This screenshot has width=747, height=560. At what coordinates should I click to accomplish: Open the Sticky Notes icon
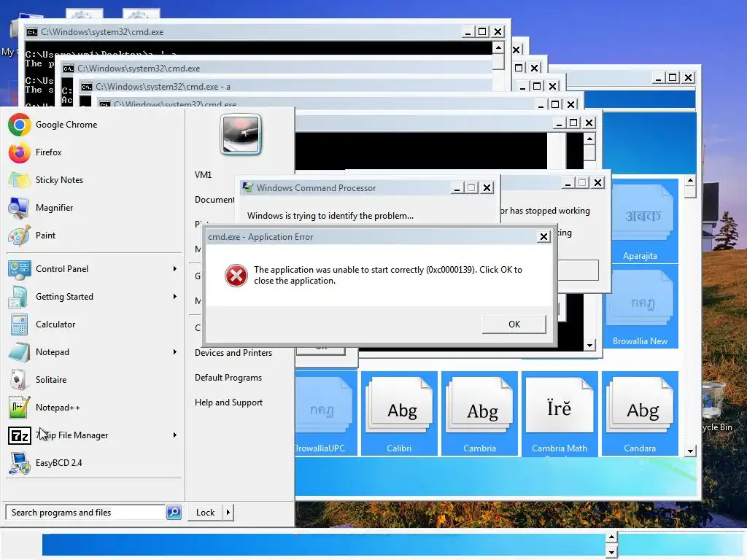[19, 180]
